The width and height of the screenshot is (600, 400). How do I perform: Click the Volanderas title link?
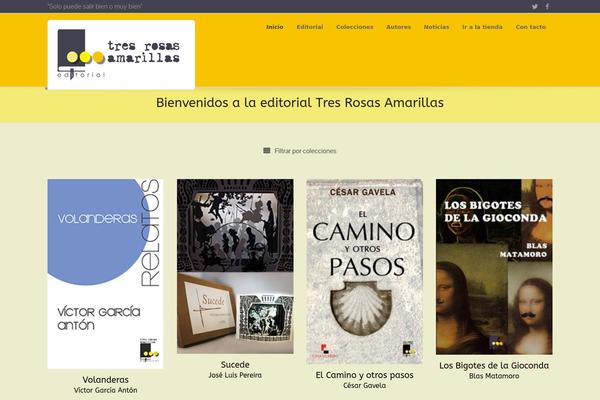(106, 380)
